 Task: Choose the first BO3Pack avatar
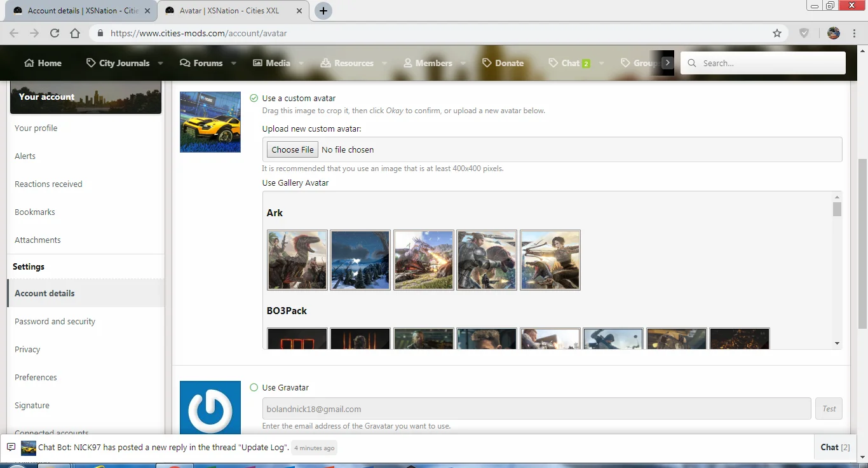point(297,338)
